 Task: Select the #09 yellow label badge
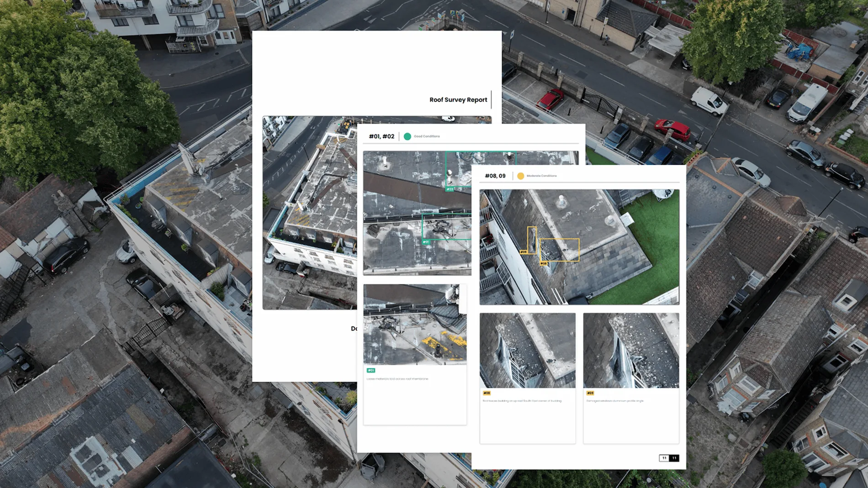[590, 393]
